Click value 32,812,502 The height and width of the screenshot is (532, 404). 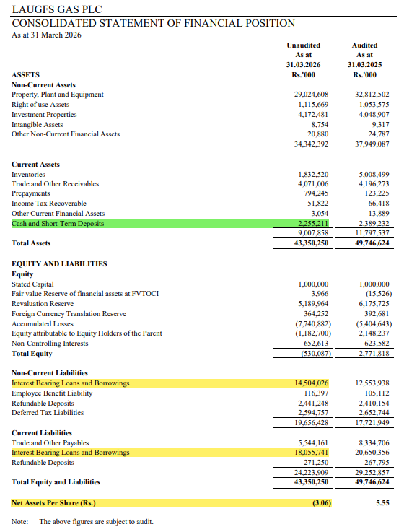372,95
